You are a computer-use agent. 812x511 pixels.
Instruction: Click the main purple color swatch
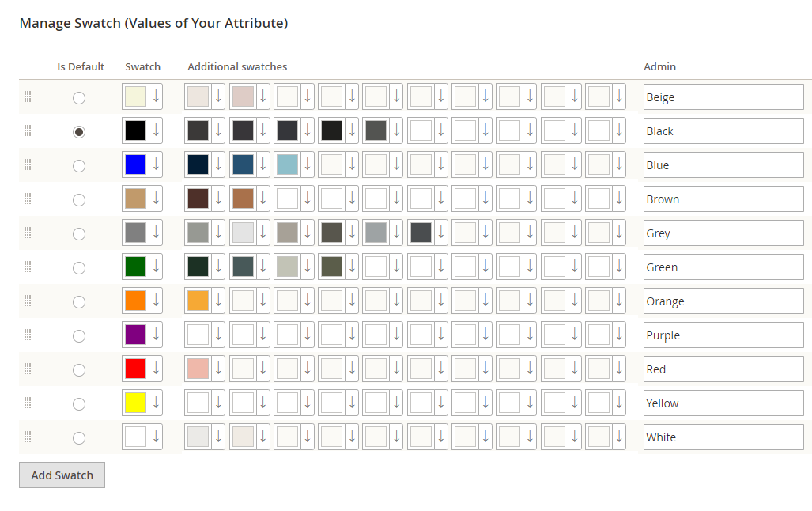[136, 335]
